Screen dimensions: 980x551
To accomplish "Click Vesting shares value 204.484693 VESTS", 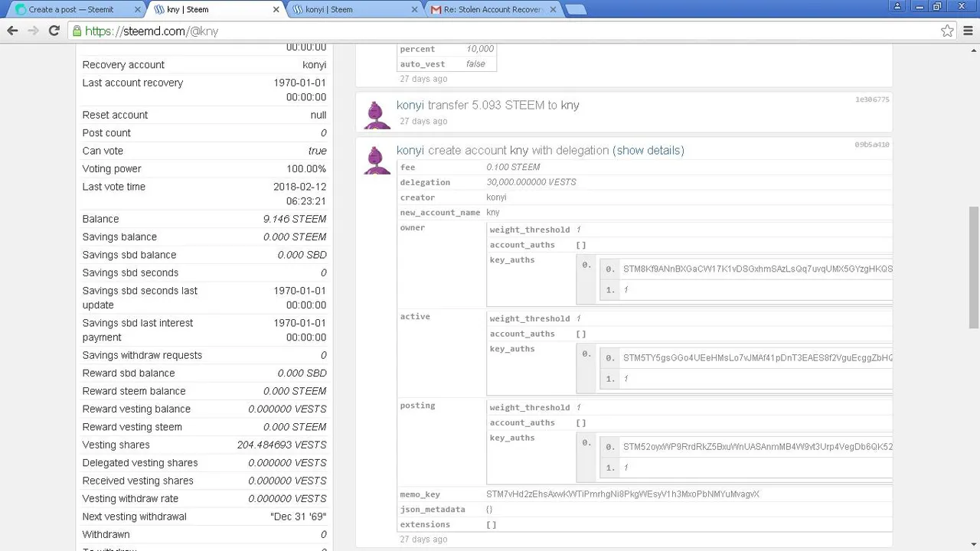I will (282, 445).
